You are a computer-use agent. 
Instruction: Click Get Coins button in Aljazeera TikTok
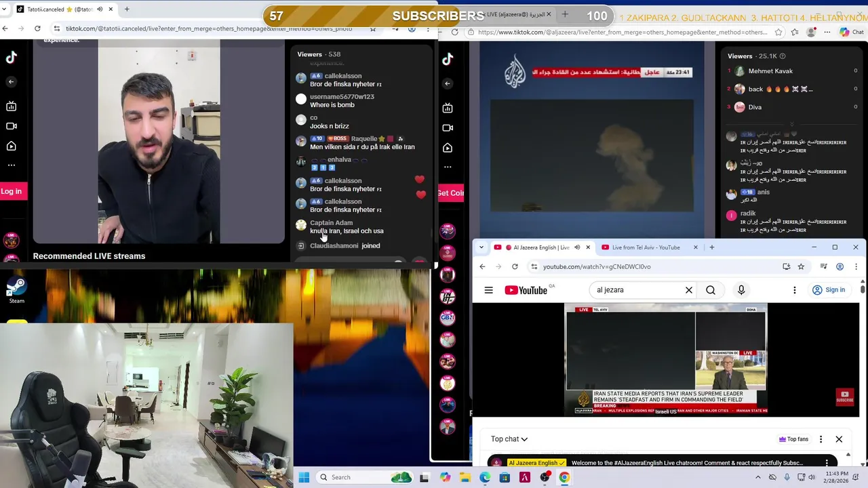point(451,193)
